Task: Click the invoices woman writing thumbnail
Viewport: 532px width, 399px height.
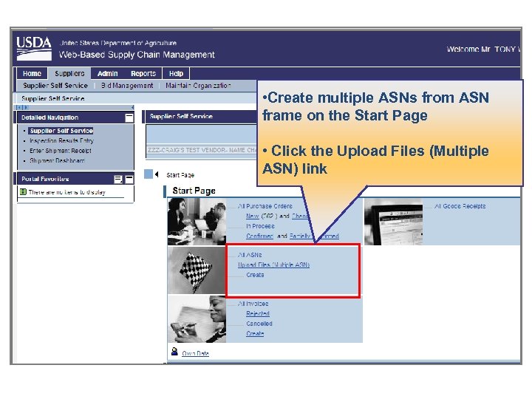Action: tap(197, 319)
